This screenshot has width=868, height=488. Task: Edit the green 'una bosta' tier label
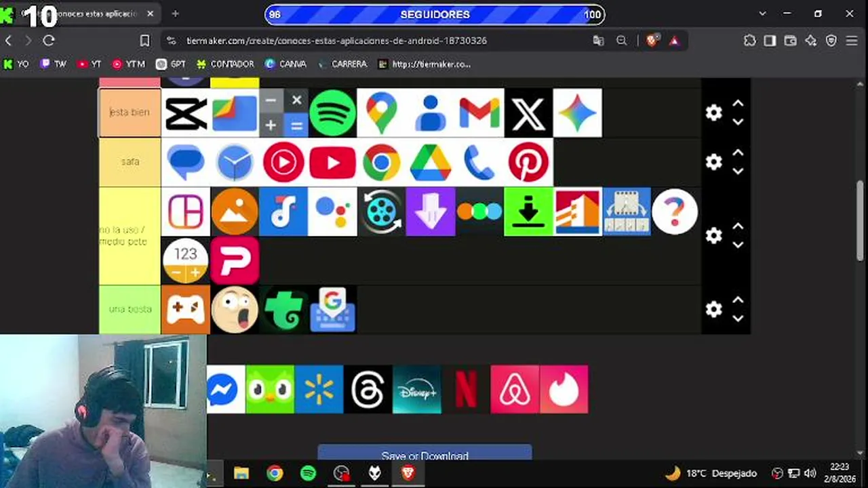pyautogui.click(x=130, y=310)
